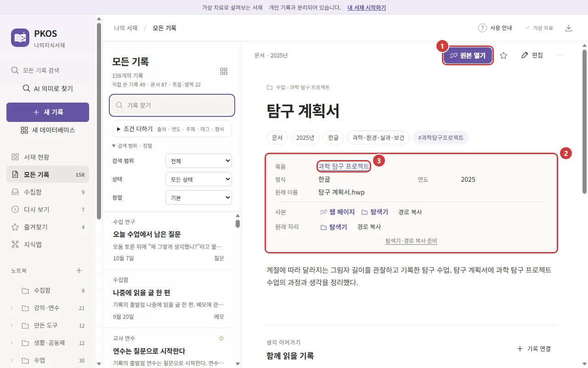588x368 pixels.
Task: Open the 웹 페이지 copy link
Action: [338, 212]
